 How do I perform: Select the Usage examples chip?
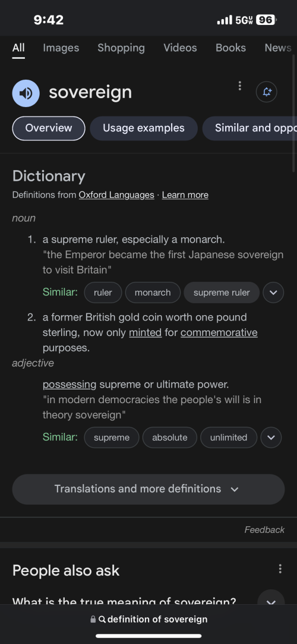(144, 128)
